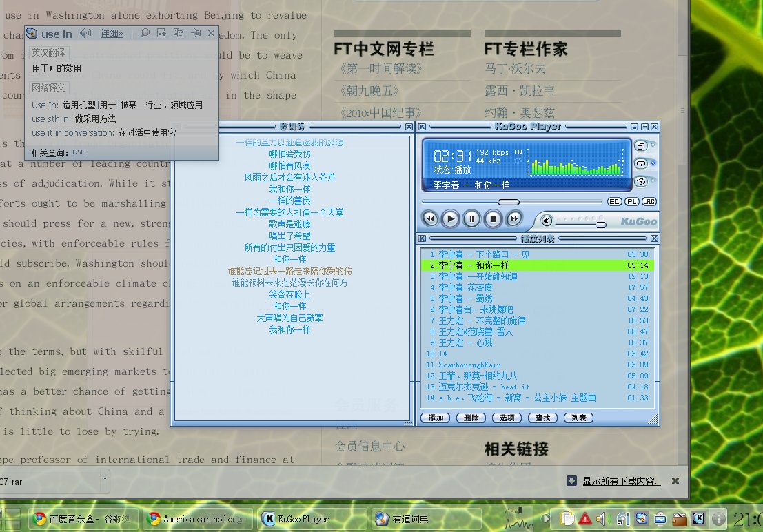Stop playback in KuGoo Player
Image resolution: width=763 pixels, height=532 pixels.
click(493, 219)
